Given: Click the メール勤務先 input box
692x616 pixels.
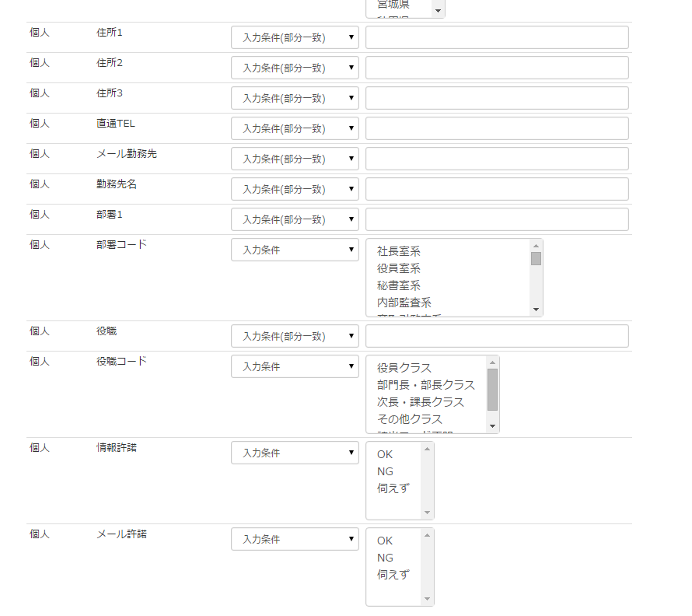Looking at the screenshot, I should tap(497, 159).
